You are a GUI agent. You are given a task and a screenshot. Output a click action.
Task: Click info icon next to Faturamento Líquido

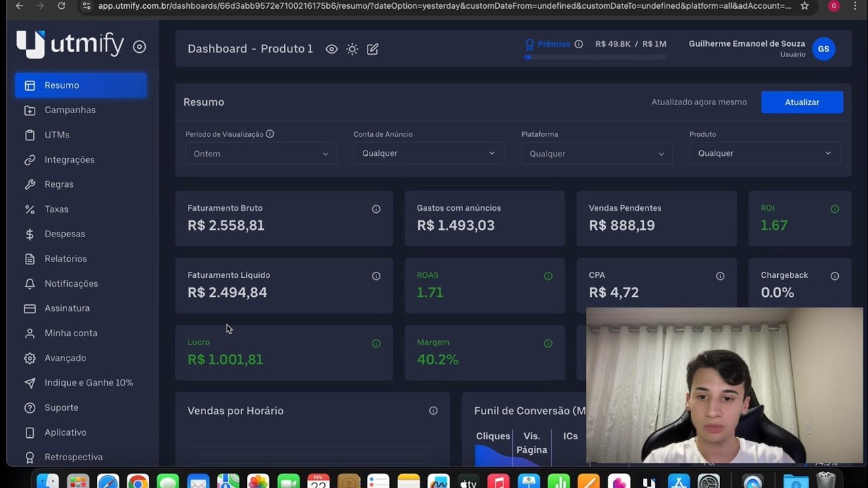click(x=376, y=276)
